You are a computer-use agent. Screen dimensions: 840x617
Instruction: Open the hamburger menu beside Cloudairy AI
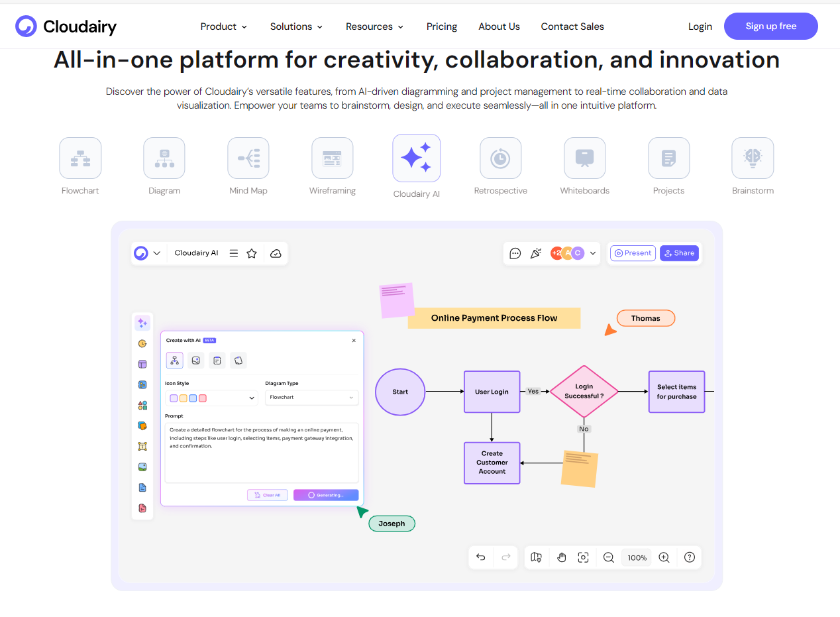(x=233, y=253)
